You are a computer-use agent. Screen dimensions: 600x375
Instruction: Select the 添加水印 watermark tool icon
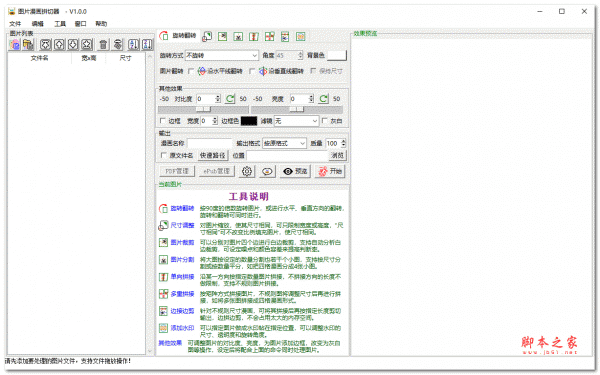pyautogui.click(x=301, y=36)
